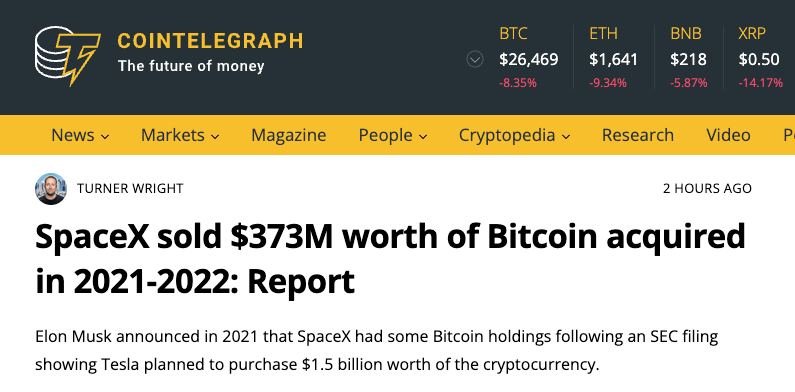
Task: Open the ETH price ticker
Action: pos(613,58)
